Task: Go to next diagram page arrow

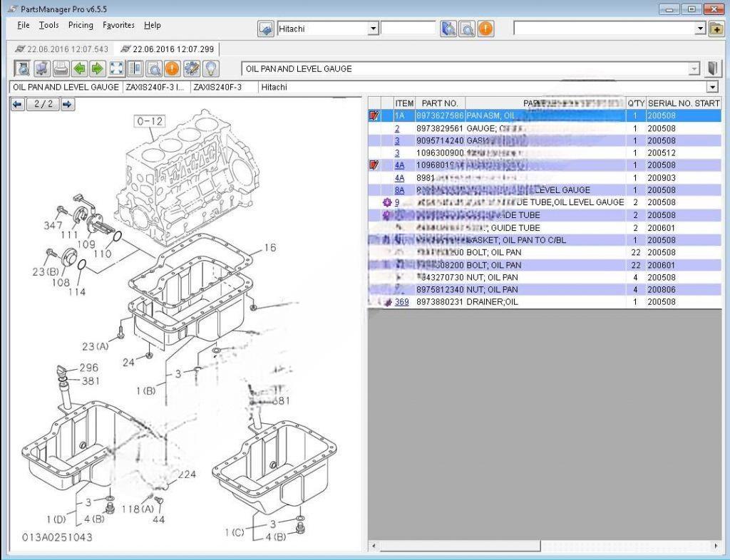Action: (x=67, y=104)
